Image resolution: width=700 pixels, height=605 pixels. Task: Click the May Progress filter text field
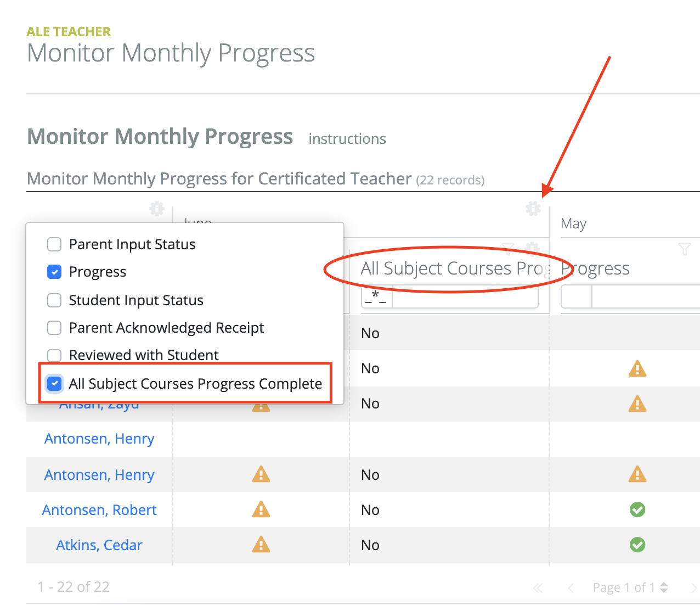coord(646,297)
